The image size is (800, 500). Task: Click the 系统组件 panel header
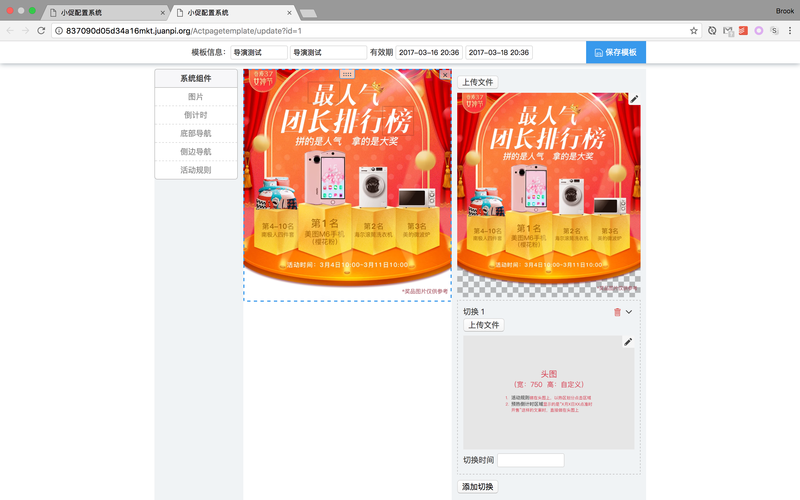[x=196, y=78]
